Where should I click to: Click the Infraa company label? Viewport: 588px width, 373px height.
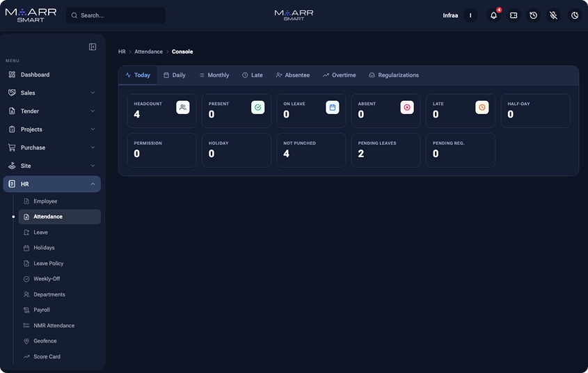pyautogui.click(x=450, y=15)
